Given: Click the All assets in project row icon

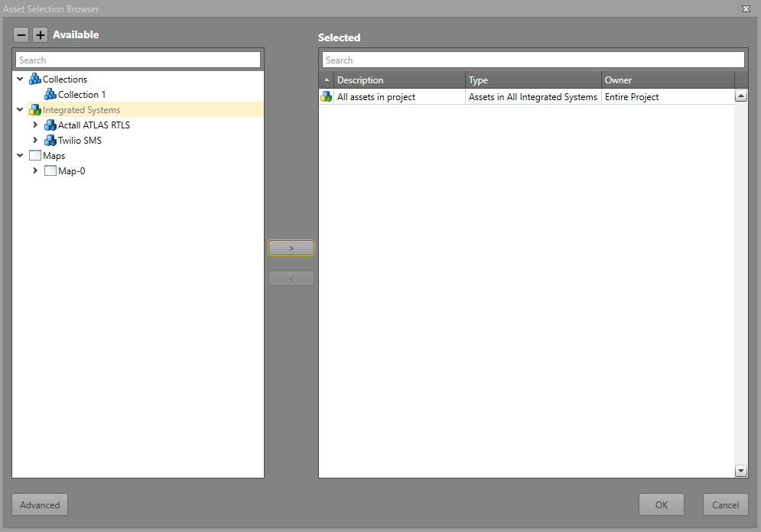Looking at the screenshot, I should (x=327, y=97).
